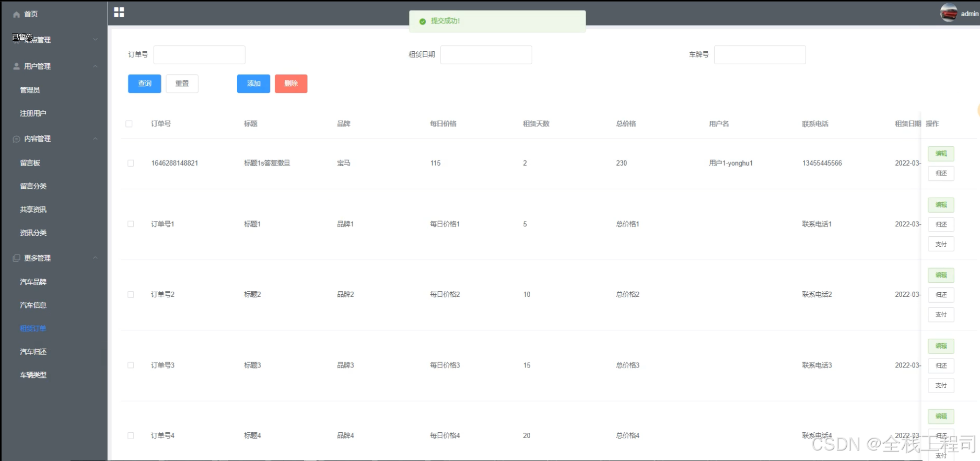Click the 联系电话 column header

pos(815,124)
